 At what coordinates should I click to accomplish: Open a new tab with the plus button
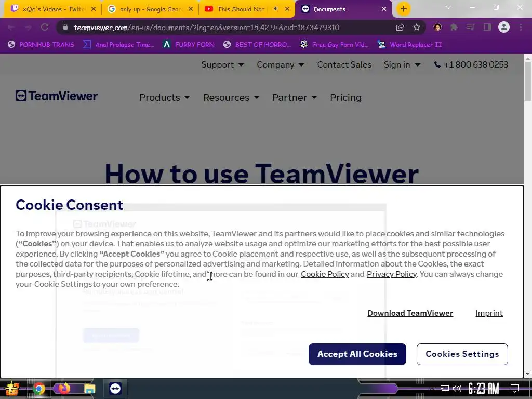point(403,9)
